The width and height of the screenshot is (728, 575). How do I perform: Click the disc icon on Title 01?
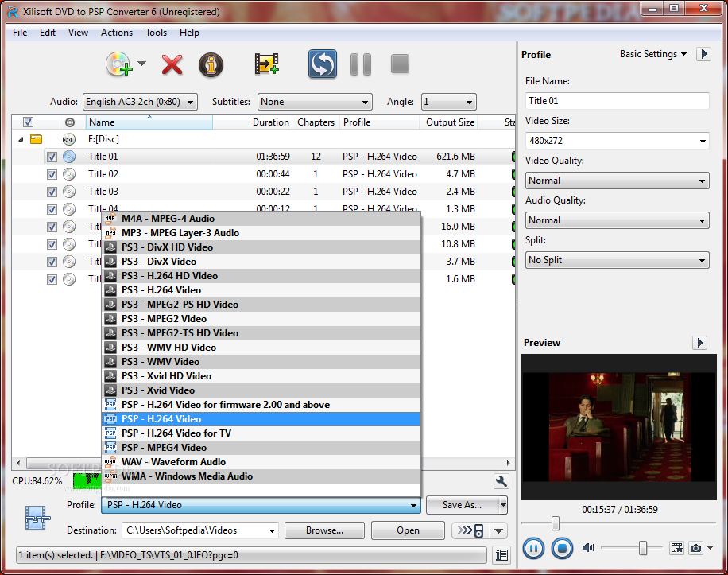pyautogui.click(x=69, y=157)
